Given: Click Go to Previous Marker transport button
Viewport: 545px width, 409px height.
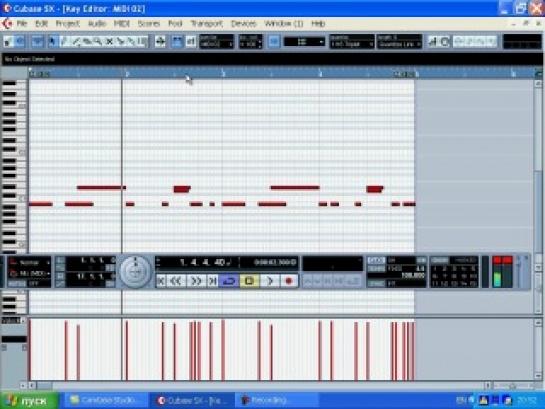Looking at the screenshot, I should (x=161, y=281).
